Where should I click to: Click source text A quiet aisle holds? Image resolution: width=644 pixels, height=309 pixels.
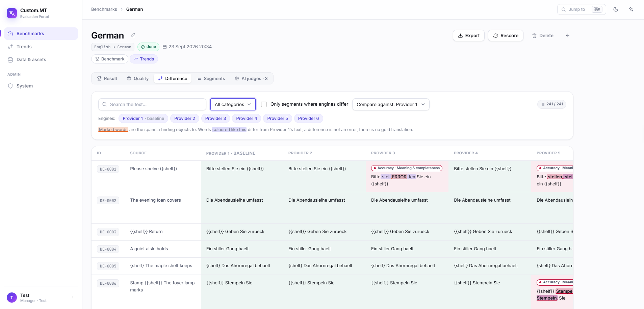tap(149, 249)
